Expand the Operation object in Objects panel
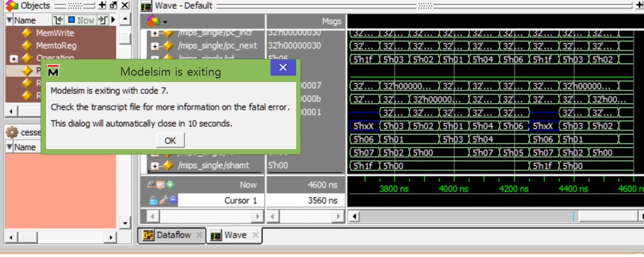644x257 pixels. pos(14,58)
